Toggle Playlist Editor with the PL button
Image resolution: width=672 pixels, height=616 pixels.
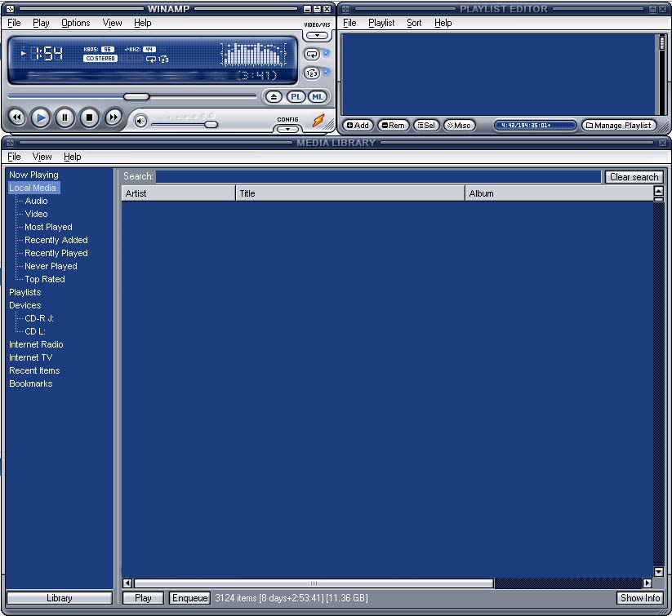296,97
